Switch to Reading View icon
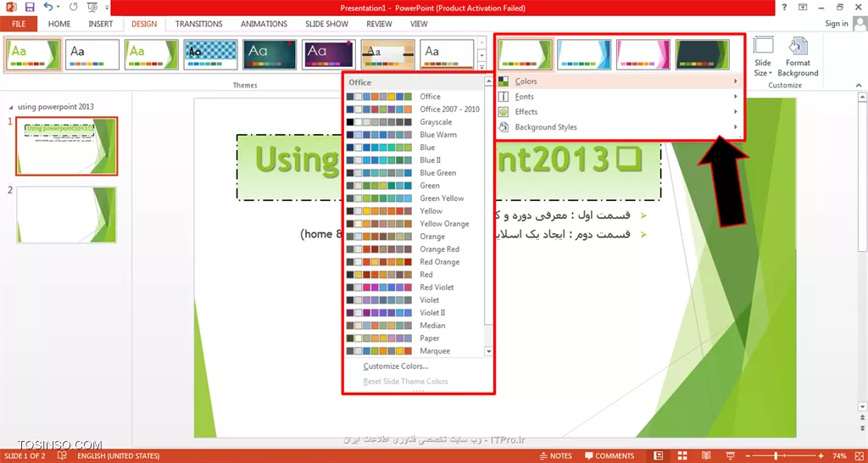 (706, 456)
